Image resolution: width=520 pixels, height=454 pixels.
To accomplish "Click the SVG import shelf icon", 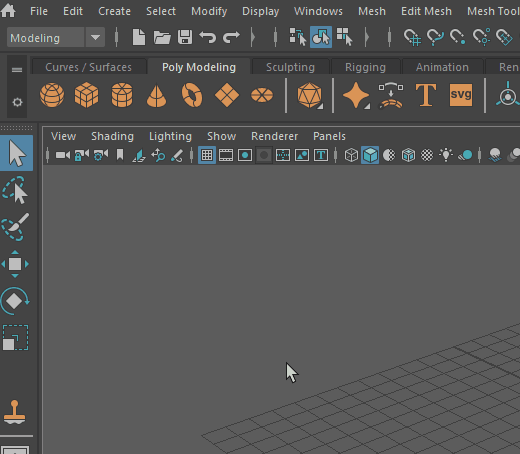I will pos(461,95).
